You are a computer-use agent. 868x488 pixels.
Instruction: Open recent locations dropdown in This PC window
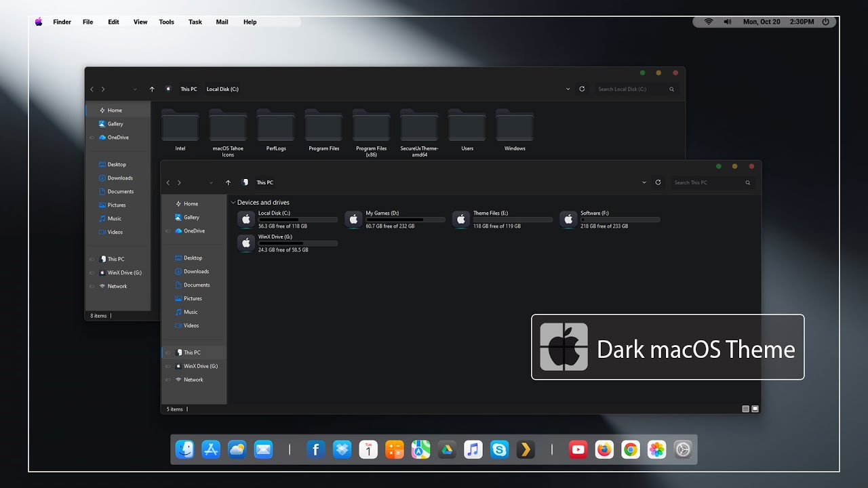211,182
